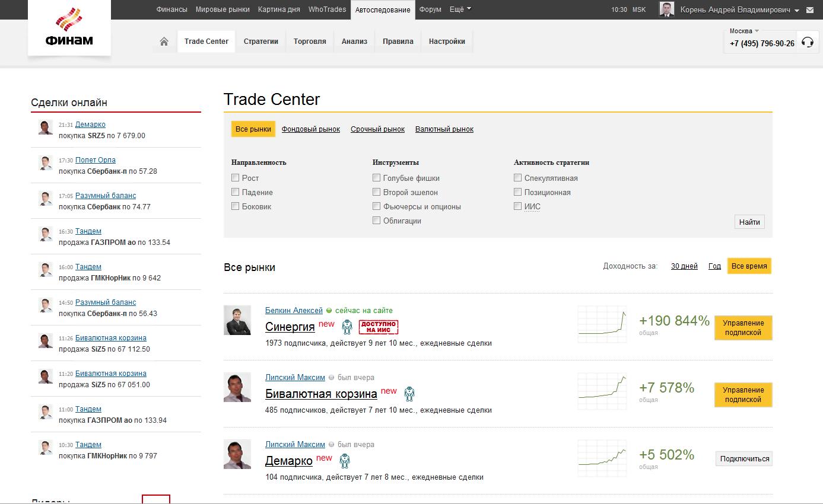Click the robot icon next to Синергия

[347, 327]
